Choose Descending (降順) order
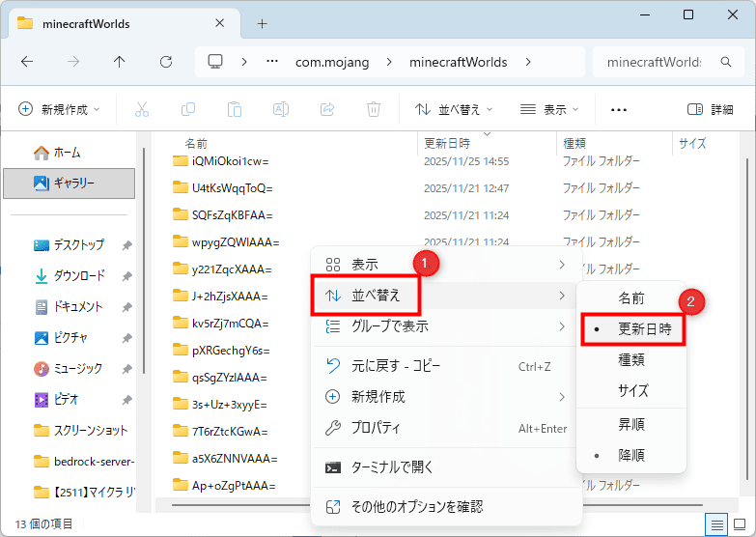The width and height of the screenshot is (756, 537). pyautogui.click(x=631, y=455)
